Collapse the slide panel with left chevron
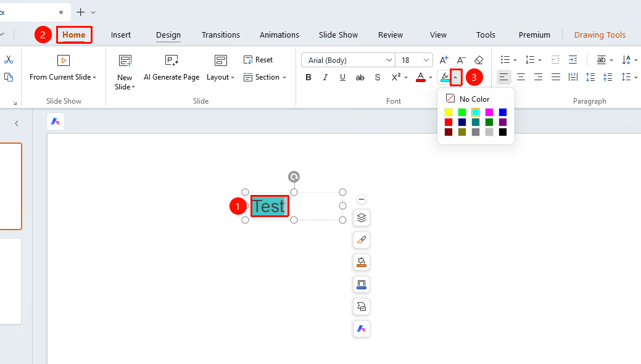The height and width of the screenshot is (364, 641). (x=17, y=123)
